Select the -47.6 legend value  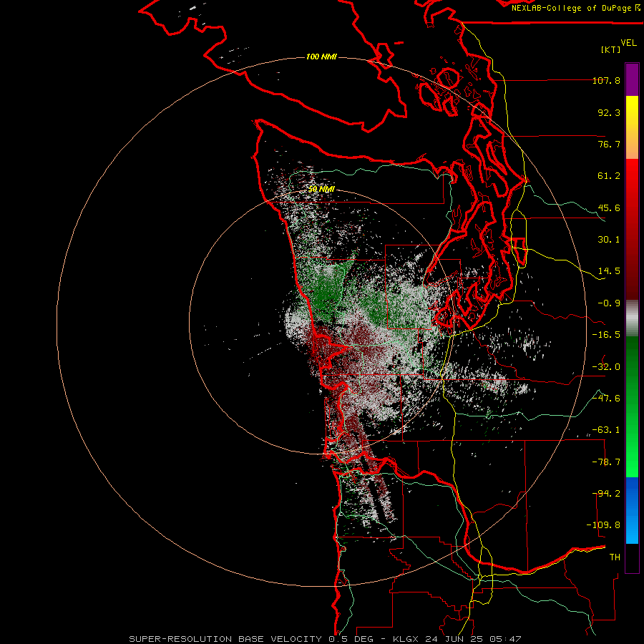click(x=606, y=399)
